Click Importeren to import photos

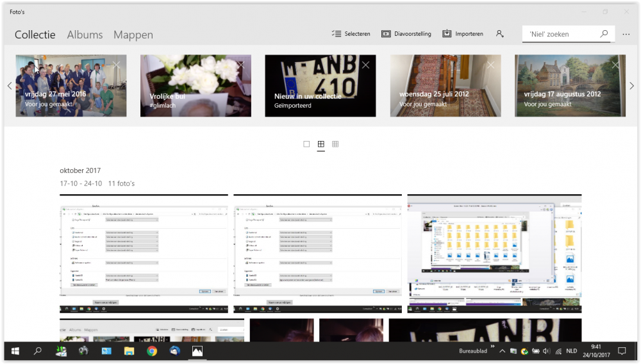tap(463, 33)
